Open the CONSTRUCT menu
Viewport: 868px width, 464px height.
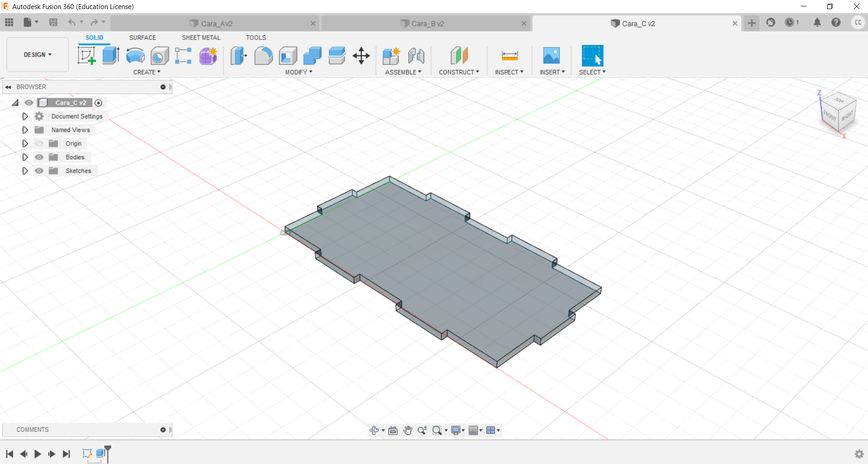click(x=459, y=72)
